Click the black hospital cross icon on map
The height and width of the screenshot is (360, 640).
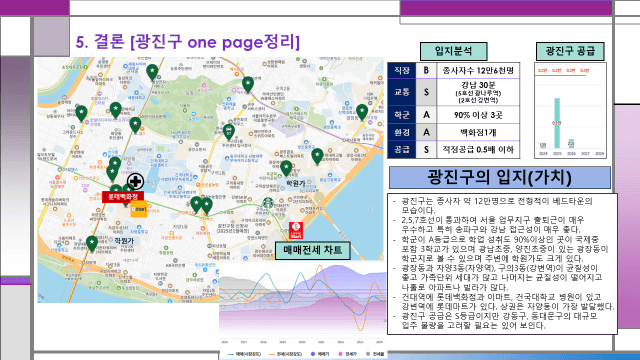[x=135, y=182]
